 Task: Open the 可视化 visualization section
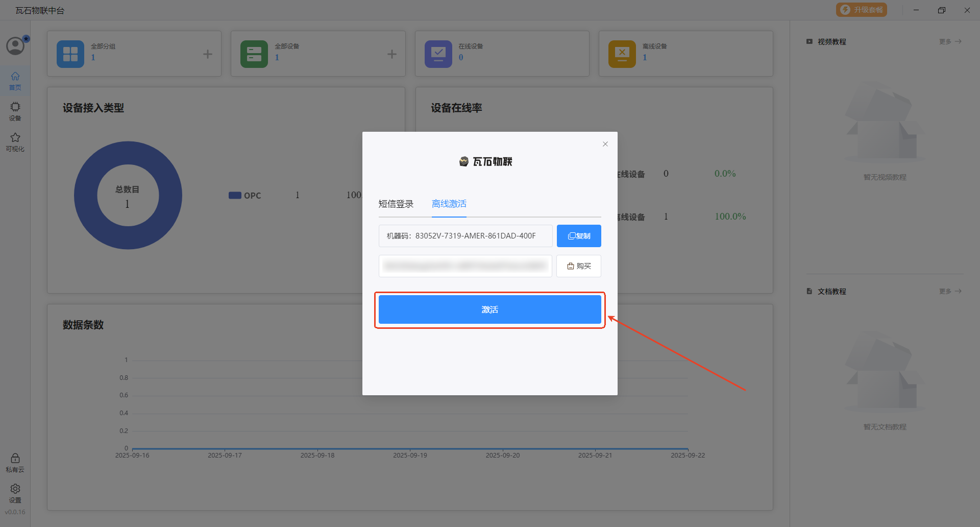(x=15, y=142)
